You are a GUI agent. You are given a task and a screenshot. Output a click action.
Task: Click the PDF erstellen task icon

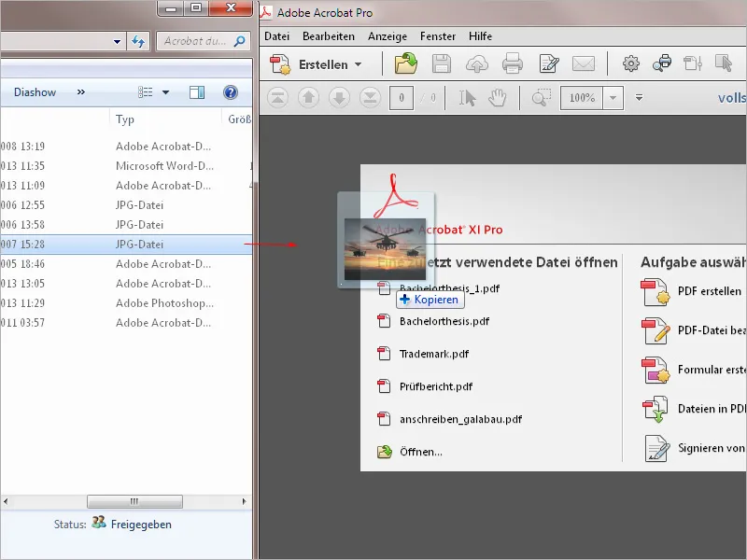pyautogui.click(x=655, y=292)
